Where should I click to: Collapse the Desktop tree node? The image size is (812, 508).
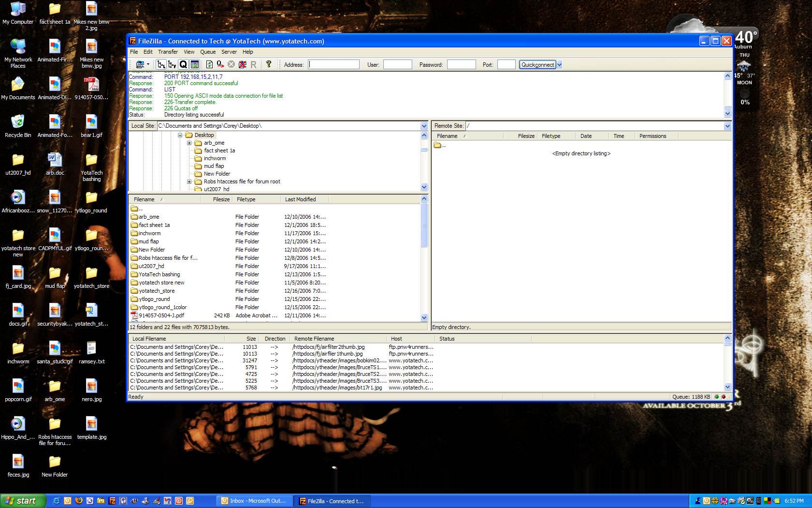tap(180, 135)
